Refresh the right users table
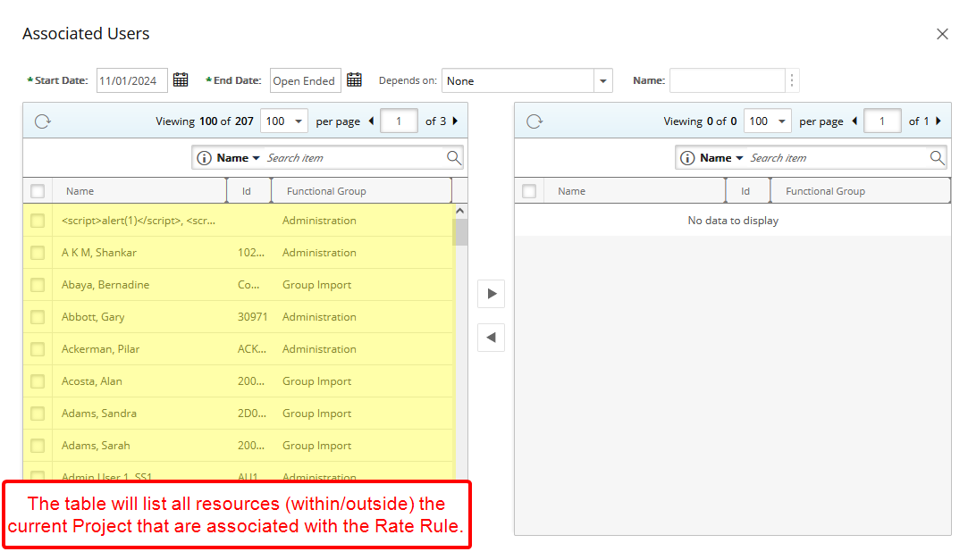Viewport: 968px width, 560px height. 535,121
